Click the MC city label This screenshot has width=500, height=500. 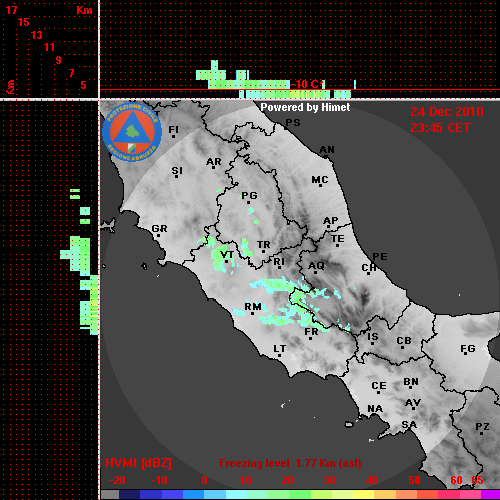click(320, 180)
